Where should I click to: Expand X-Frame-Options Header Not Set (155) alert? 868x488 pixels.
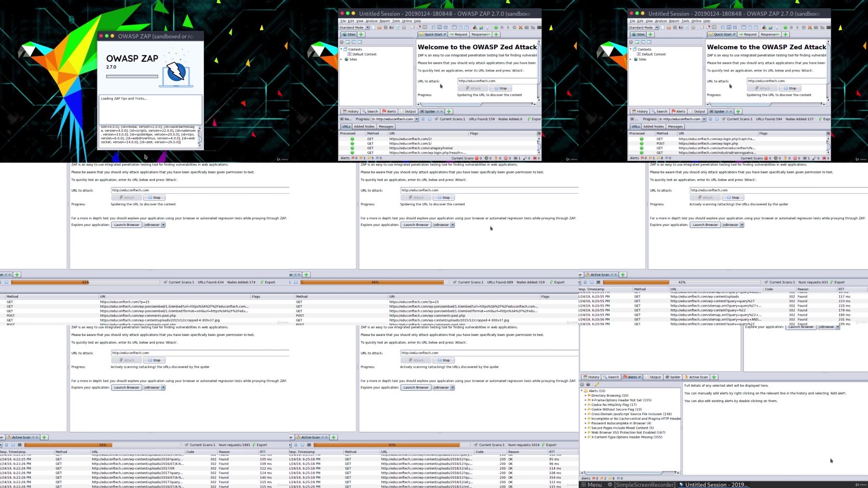pyautogui.click(x=585, y=400)
